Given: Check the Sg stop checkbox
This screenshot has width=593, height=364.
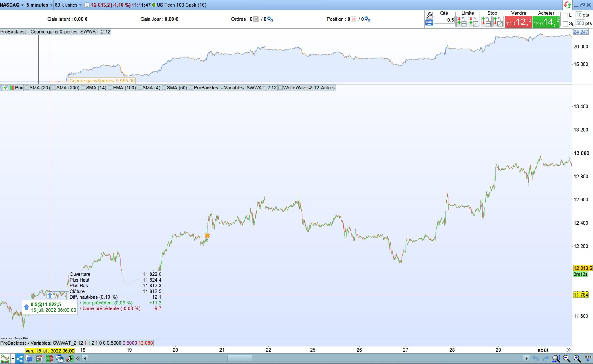Looking at the screenshot, I should [565, 24].
